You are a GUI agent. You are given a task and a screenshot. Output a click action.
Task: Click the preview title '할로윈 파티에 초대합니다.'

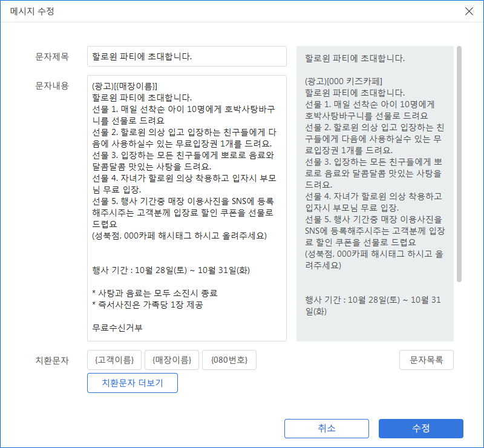(355, 58)
